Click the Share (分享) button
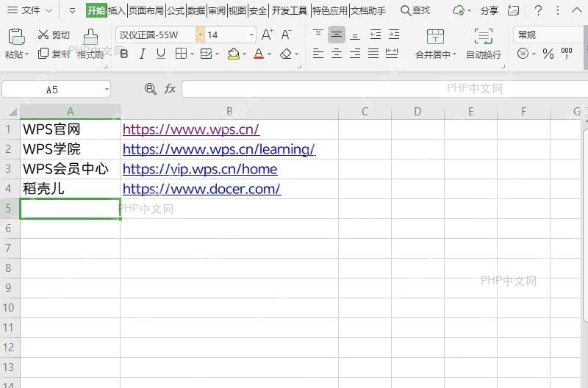 489,10
